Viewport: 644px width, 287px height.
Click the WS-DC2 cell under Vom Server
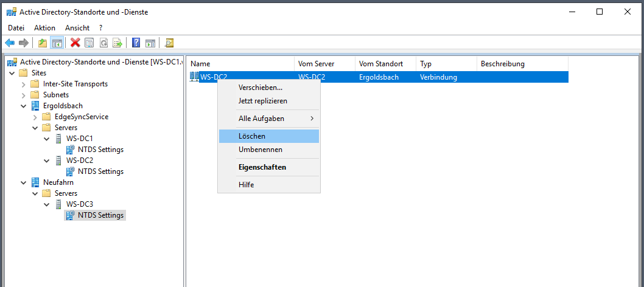(x=312, y=77)
